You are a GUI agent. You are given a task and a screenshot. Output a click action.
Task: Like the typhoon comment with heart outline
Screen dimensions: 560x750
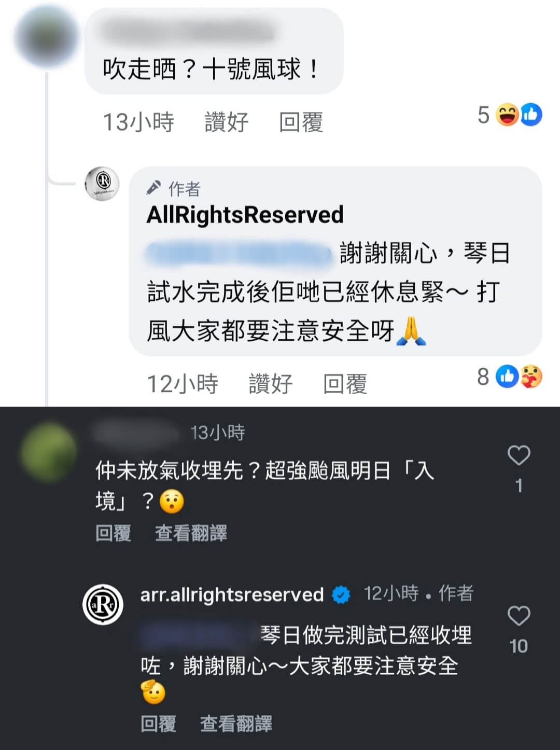[519, 455]
